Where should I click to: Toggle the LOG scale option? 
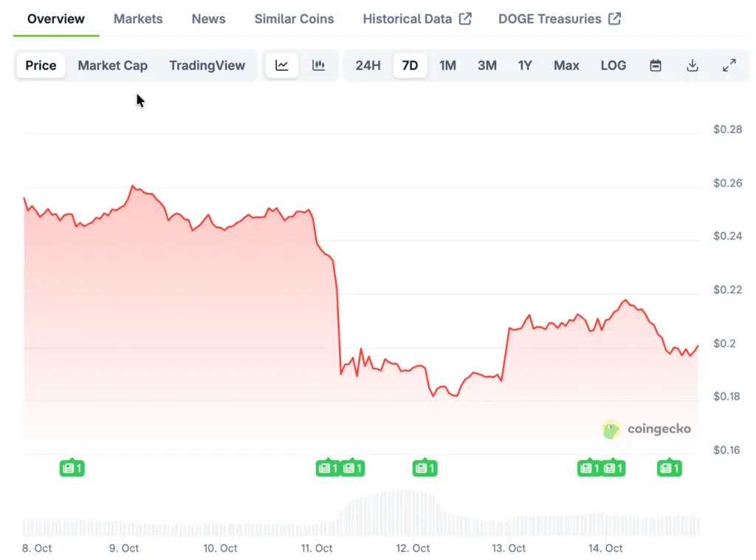614,65
